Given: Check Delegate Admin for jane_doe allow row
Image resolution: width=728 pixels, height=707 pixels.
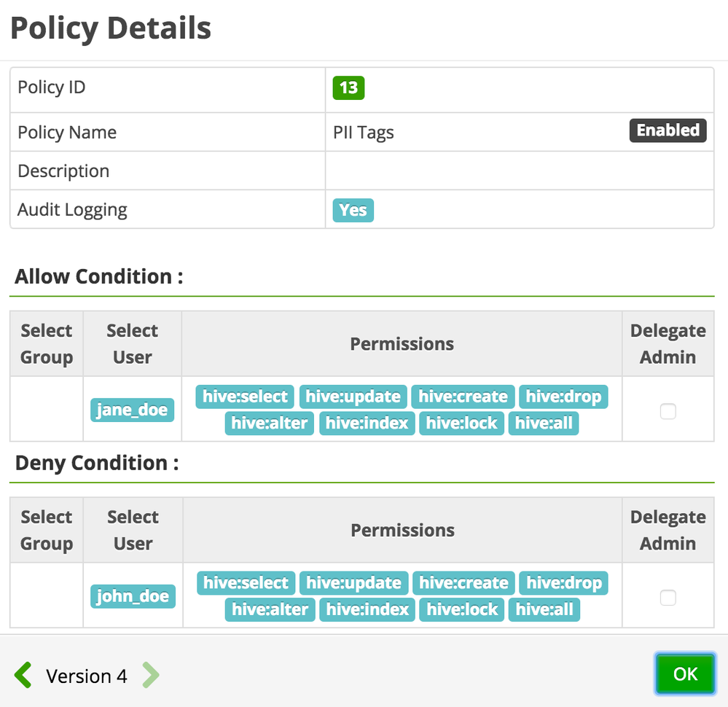Looking at the screenshot, I should (x=668, y=412).
